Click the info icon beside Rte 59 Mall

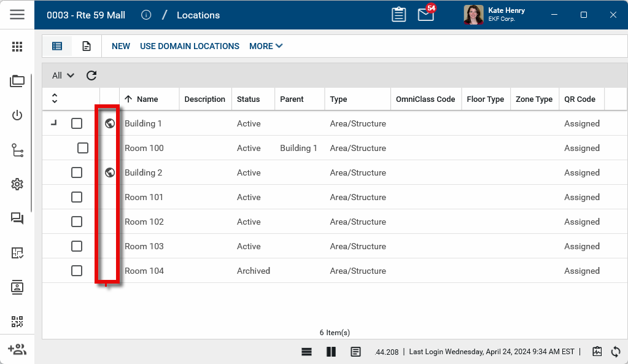[146, 15]
